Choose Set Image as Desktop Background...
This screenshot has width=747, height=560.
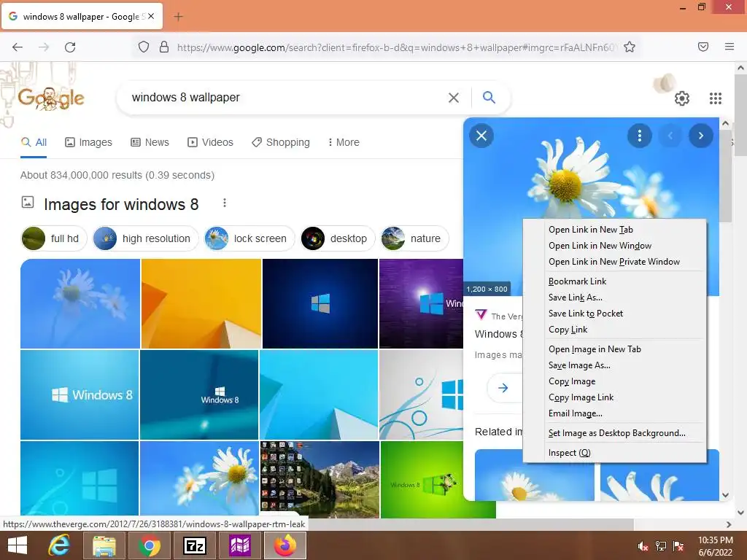coord(614,433)
